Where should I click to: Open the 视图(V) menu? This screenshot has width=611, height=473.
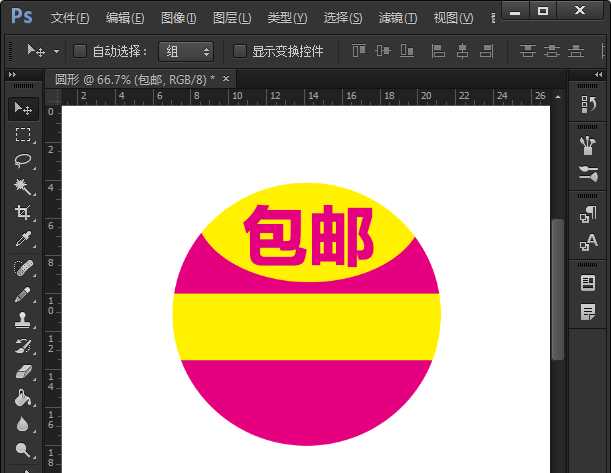453,18
